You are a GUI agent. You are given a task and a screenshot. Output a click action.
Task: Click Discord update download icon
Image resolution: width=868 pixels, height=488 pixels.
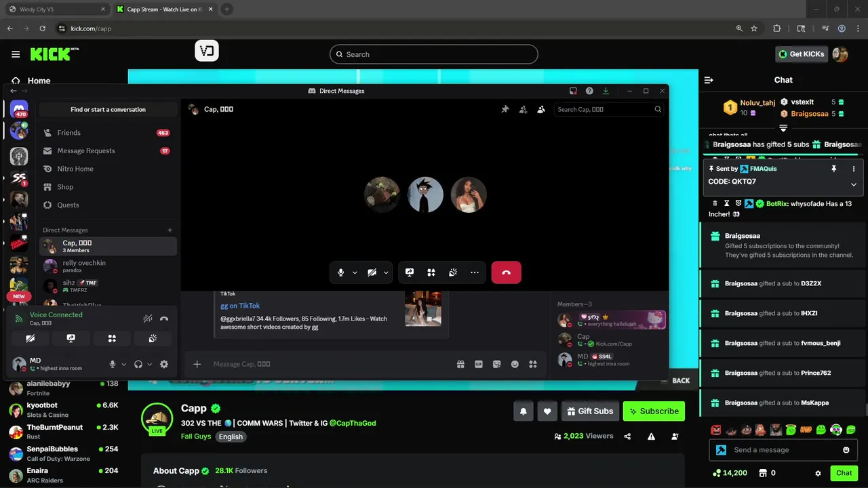(606, 91)
